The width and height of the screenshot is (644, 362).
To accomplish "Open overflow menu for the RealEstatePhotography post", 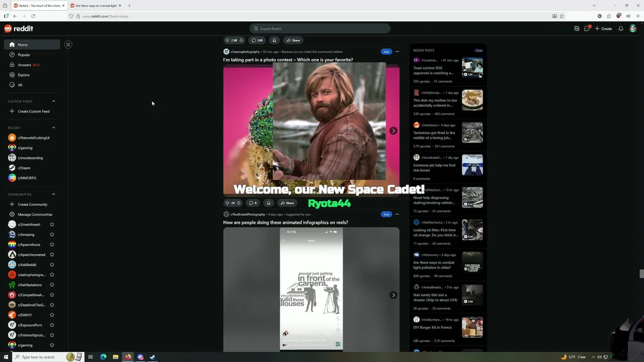I will (397, 214).
